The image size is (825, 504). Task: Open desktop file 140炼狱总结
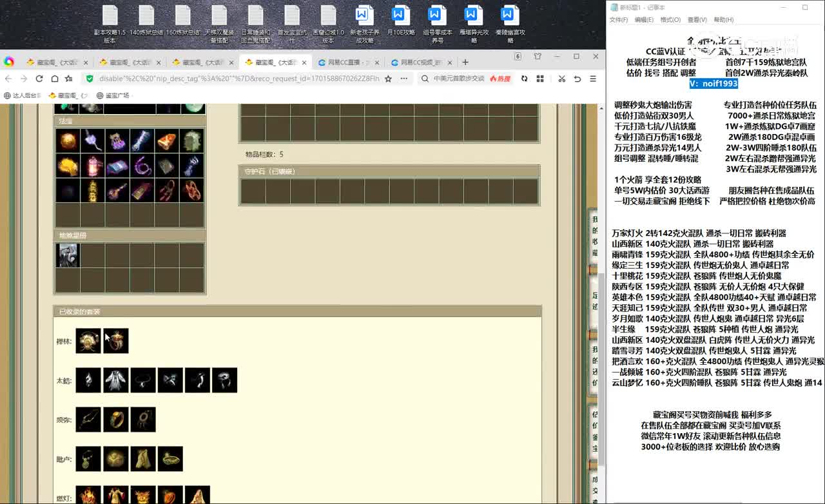pos(146,21)
